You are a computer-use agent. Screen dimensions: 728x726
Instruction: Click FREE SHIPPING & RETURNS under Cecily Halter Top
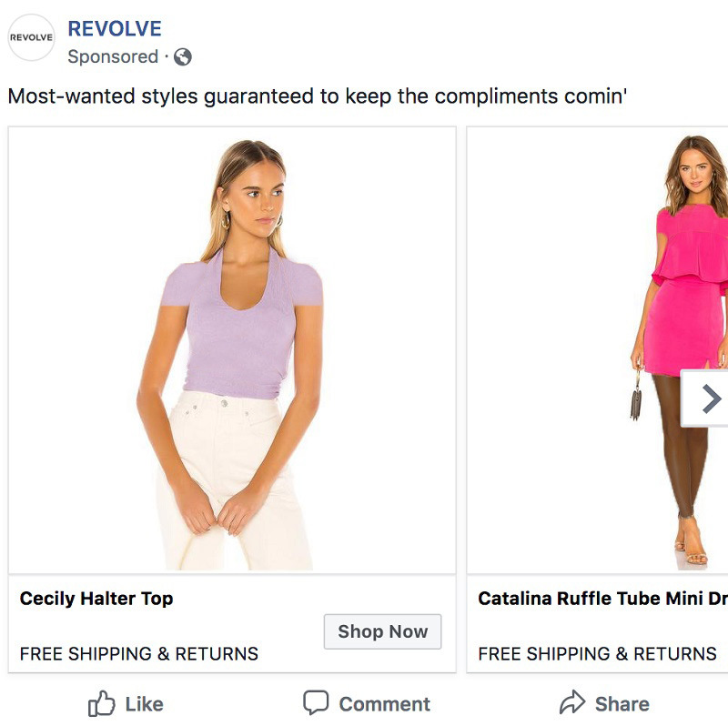(x=139, y=653)
